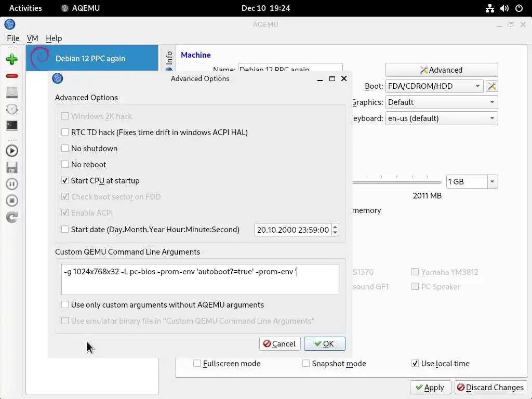532x399 pixels.
Task: Click the Pause VM icon
Action: (12, 184)
